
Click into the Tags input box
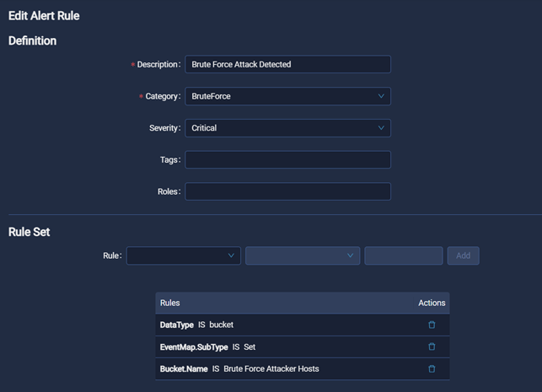(287, 160)
